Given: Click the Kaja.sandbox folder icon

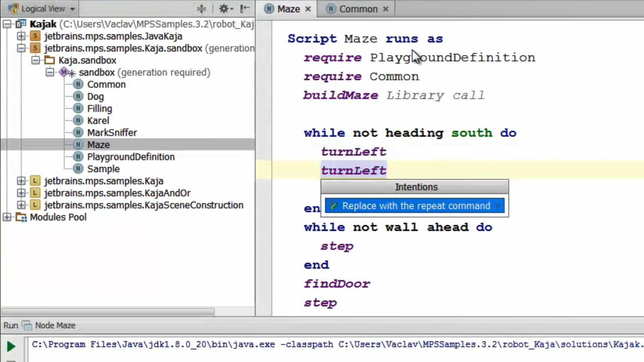Looking at the screenshot, I should click(49, 60).
